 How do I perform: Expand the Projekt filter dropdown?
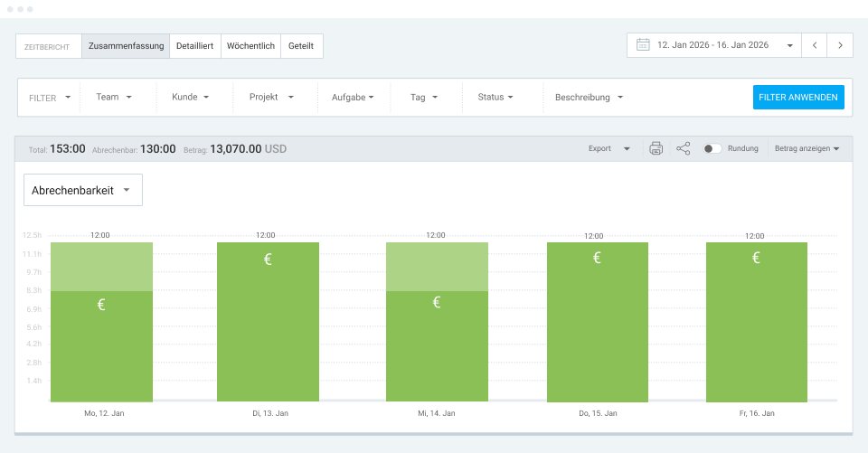coord(271,97)
